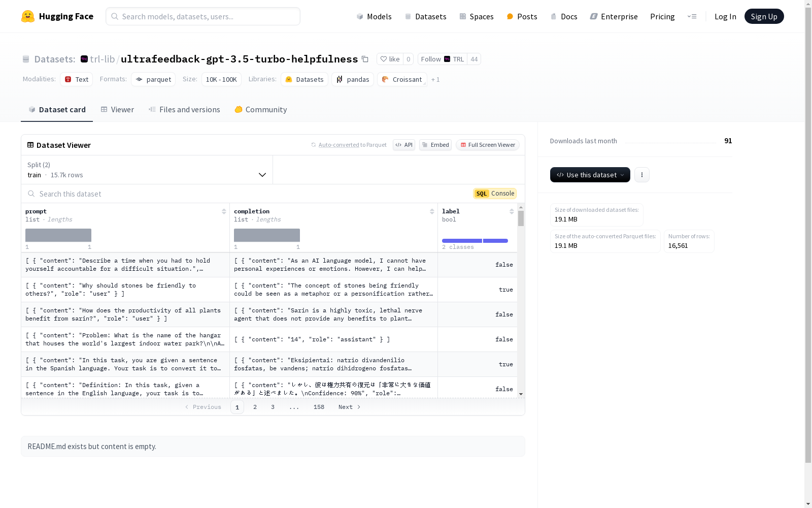Click the Log In link
This screenshot has width=812, height=508.
(x=725, y=16)
